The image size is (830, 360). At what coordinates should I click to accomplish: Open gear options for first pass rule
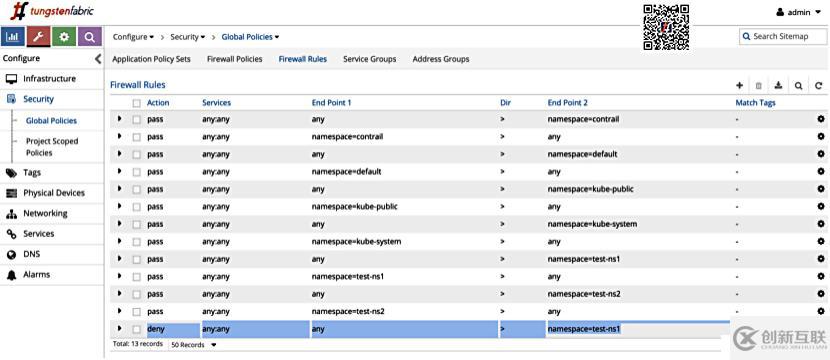pyautogui.click(x=821, y=119)
